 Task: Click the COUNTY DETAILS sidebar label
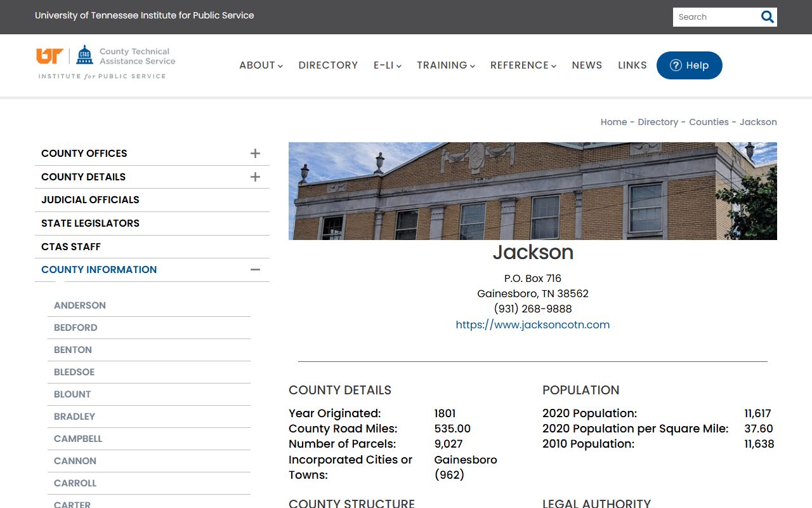click(83, 177)
